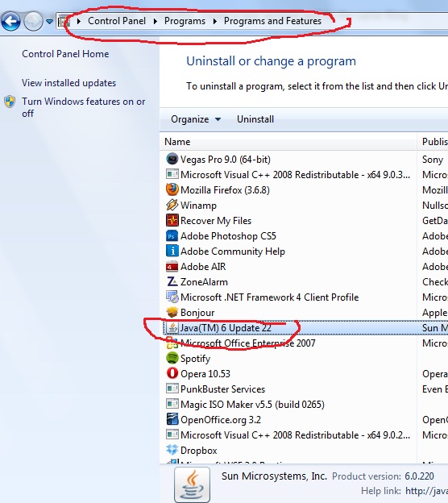
Task: Select 'Adobe Photoshop CS5' entry
Action: (228, 236)
